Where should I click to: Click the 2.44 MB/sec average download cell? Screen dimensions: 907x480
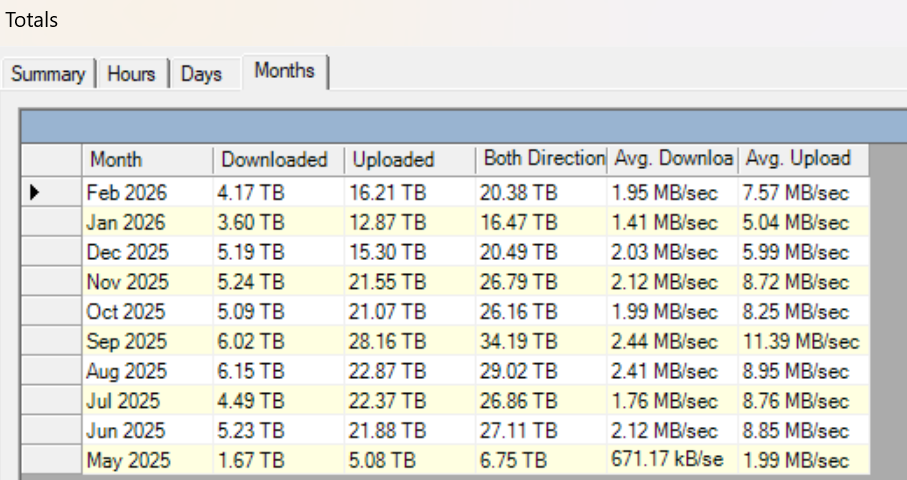pyautogui.click(x=672, y=341)
